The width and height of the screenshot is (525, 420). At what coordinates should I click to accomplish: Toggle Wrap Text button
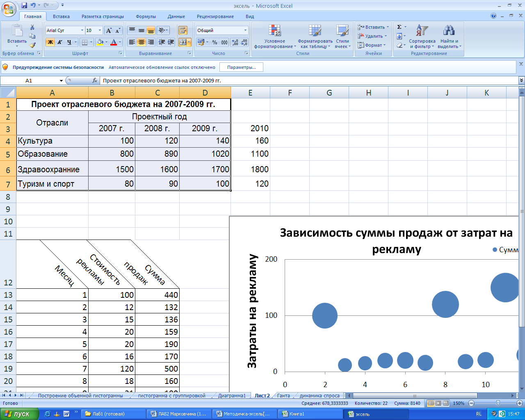tap(183, 30)
